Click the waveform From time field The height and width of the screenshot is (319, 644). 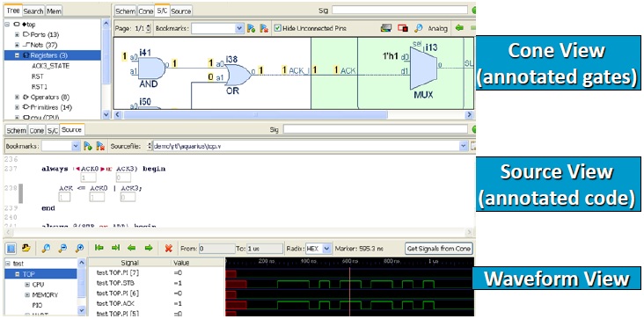(216, 249)
